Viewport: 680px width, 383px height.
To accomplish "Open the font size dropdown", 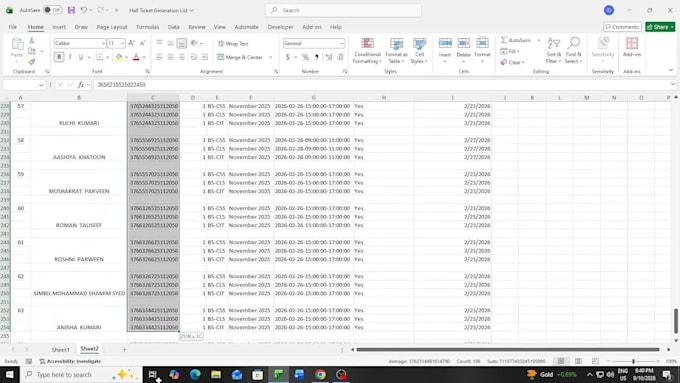I will coord(122,43).
